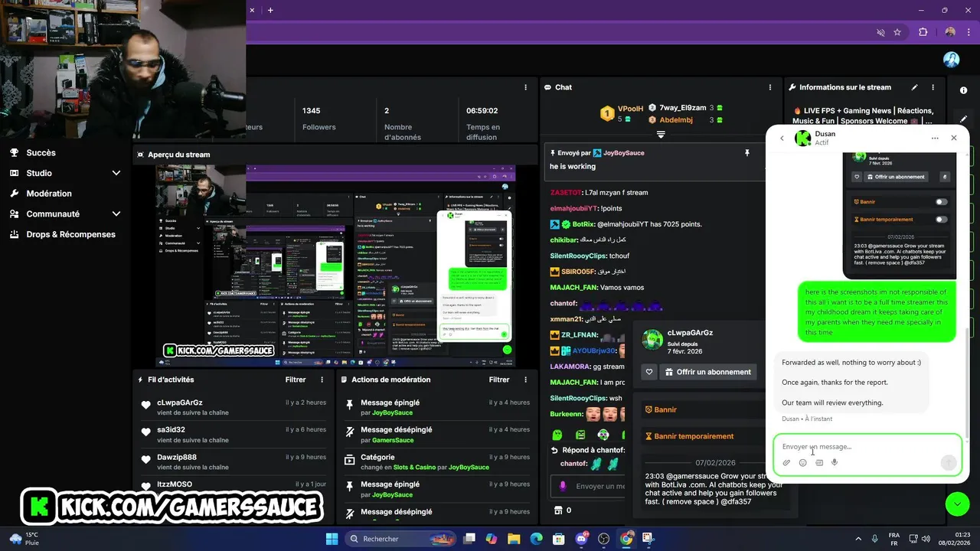This screenshot has height=551, width=980.
Task: Expand the chat leaderboard arrow
Action: pyautogui.click(x=661, y=134)
